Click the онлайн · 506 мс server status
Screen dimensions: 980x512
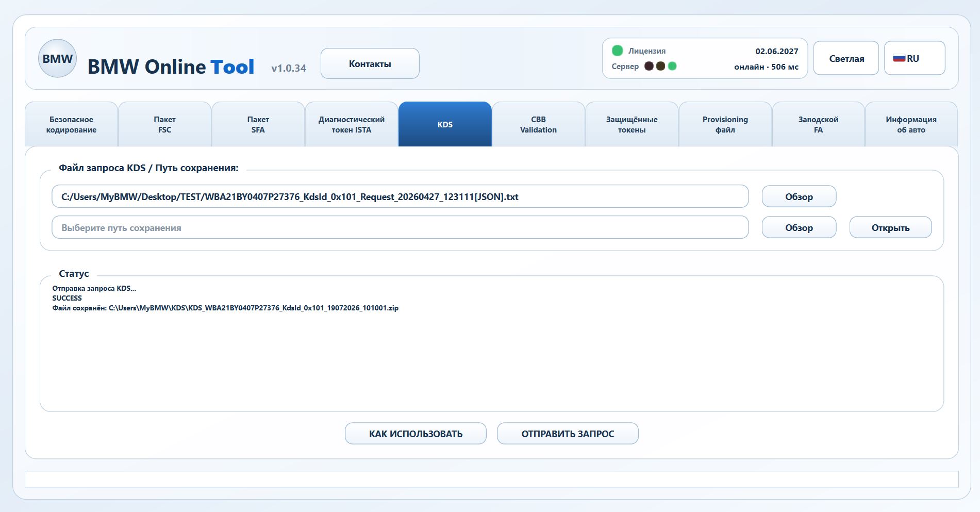click(x=766, y=67)
